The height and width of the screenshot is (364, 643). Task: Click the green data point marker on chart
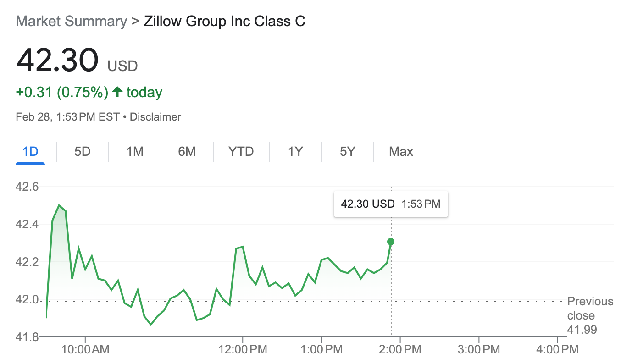click(x=391, y=242)
